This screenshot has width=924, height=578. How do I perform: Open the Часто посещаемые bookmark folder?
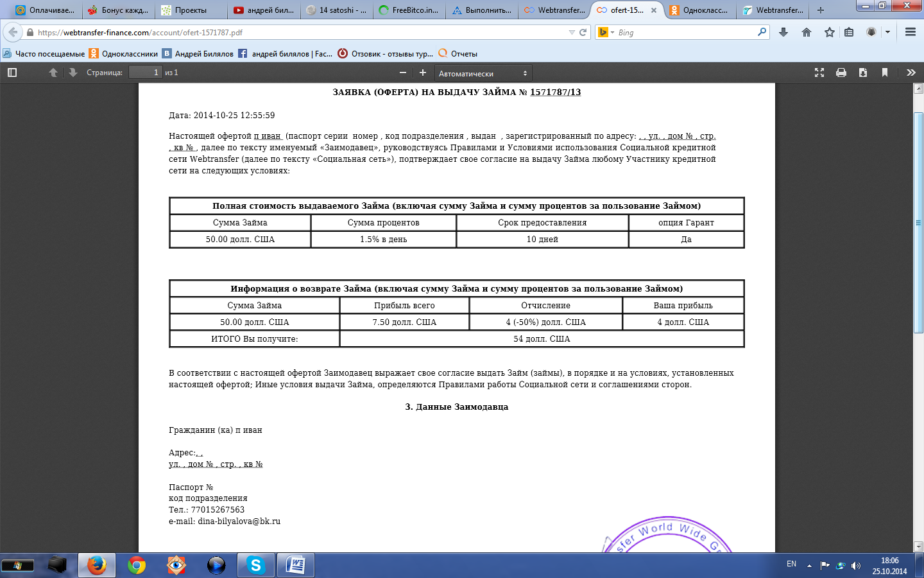click(x=44, y=54)
